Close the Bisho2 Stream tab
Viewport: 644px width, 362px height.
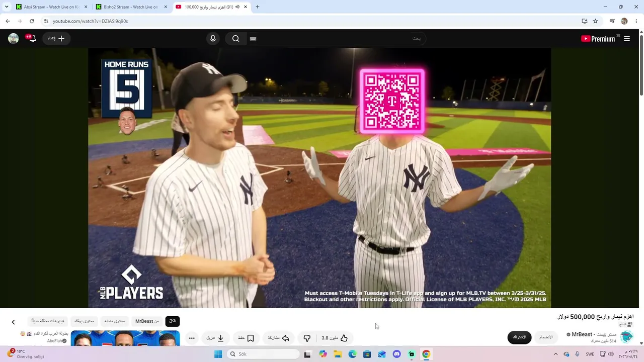tap(165, 7)
